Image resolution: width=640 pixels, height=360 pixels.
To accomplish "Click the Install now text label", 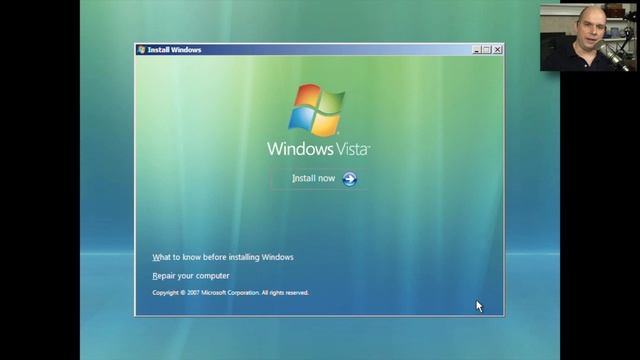I will click(x=313, y=178).
